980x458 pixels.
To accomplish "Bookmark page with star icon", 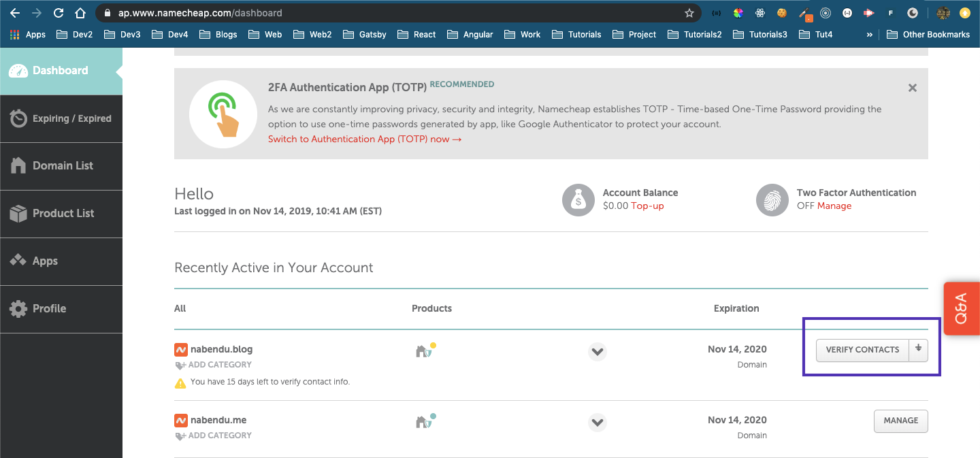I will [x=689, y=13].
